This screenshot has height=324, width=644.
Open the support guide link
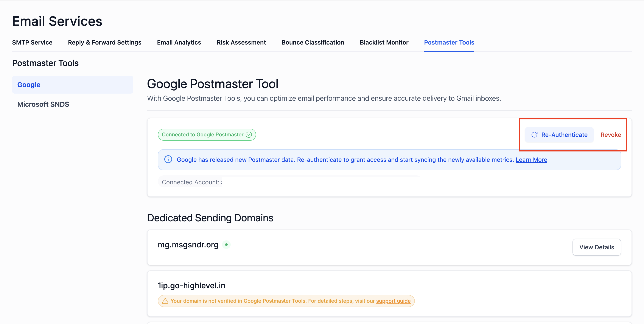tap(393, 301)
